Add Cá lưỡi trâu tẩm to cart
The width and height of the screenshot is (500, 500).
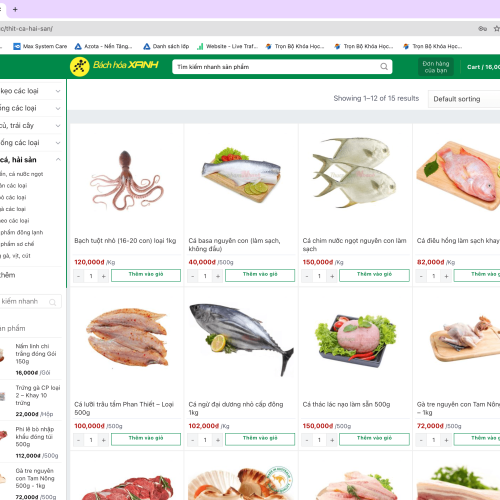pos(146,439)
